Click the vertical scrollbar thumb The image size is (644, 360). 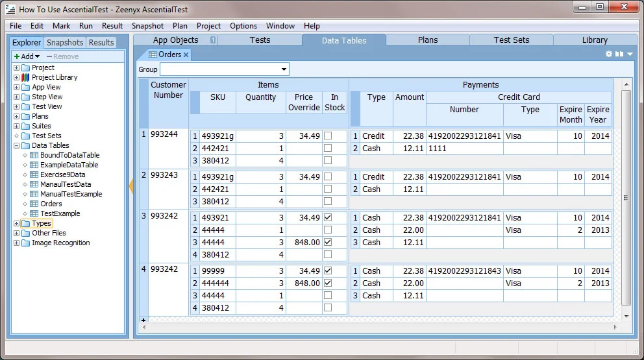tap(626, 198)
